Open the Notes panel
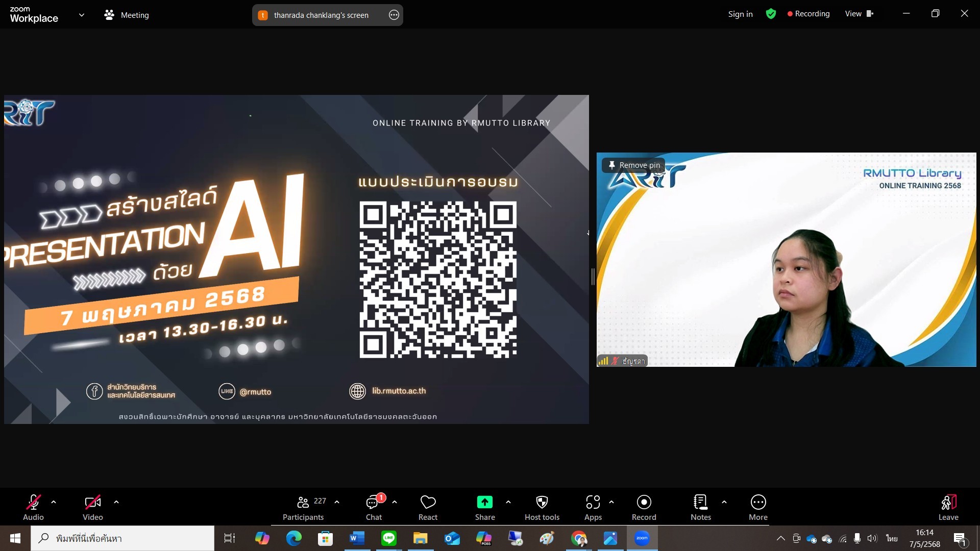Viewport: 980px width, 551px height. click(x=701, y=508)
